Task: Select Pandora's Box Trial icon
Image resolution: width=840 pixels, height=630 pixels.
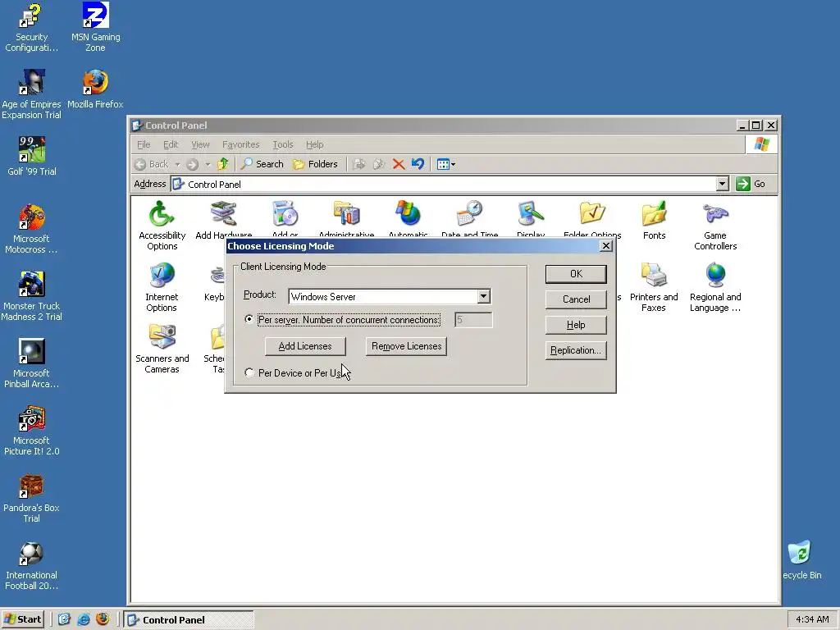Action: (x=31, y=498)
